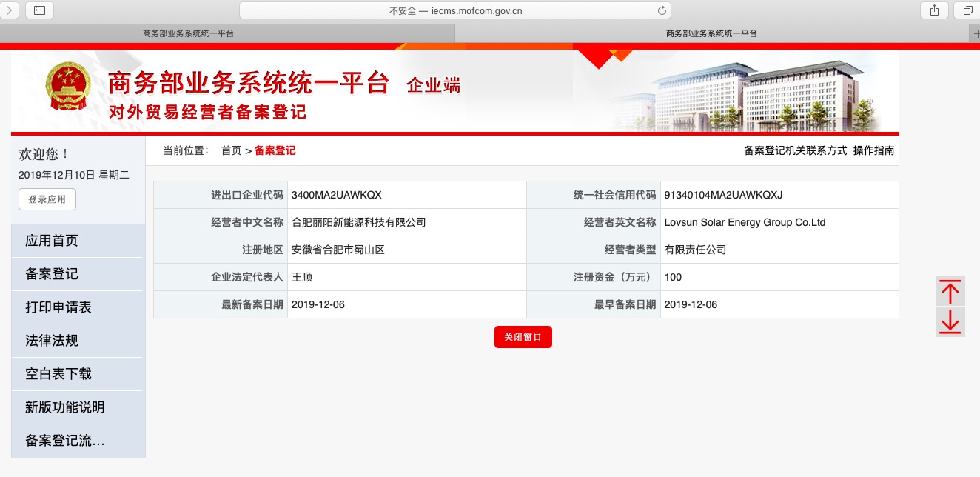Screen dimensions: 980x477
Task: Click the date 2019年12月10日 星期二
Action: click(x=74, y=175)
